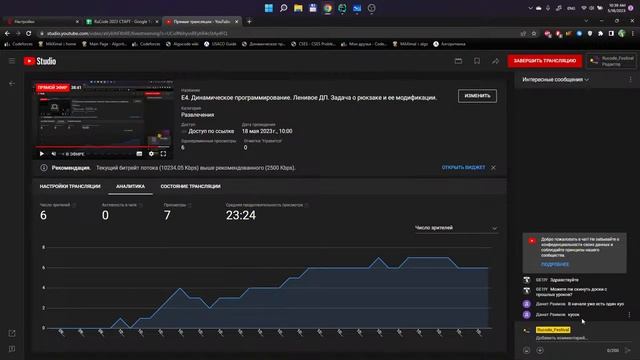Open the emoji picker in chat

527,351
